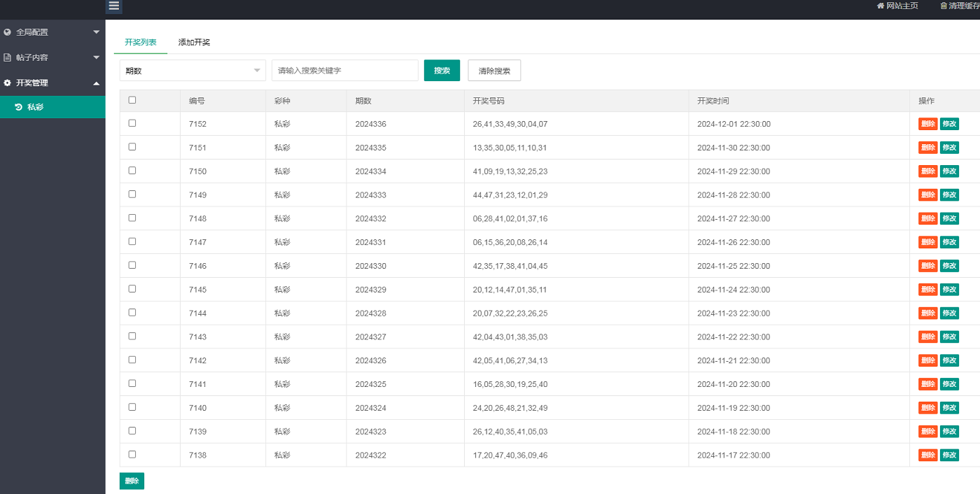Viewport: 980px width, 494px height.
Task: Select the checkbox for row 7138
Action: pyautogui.click(x=132, y=454)
